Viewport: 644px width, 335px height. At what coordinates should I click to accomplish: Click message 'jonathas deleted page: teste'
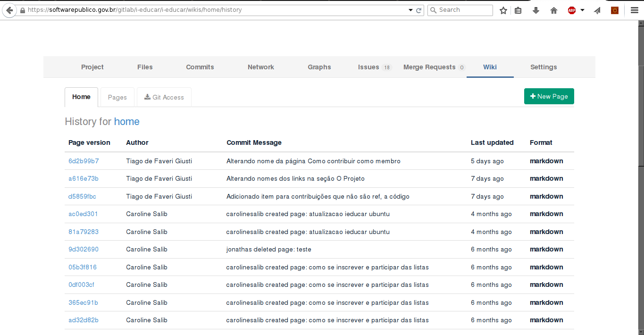(x=269, y=249)
